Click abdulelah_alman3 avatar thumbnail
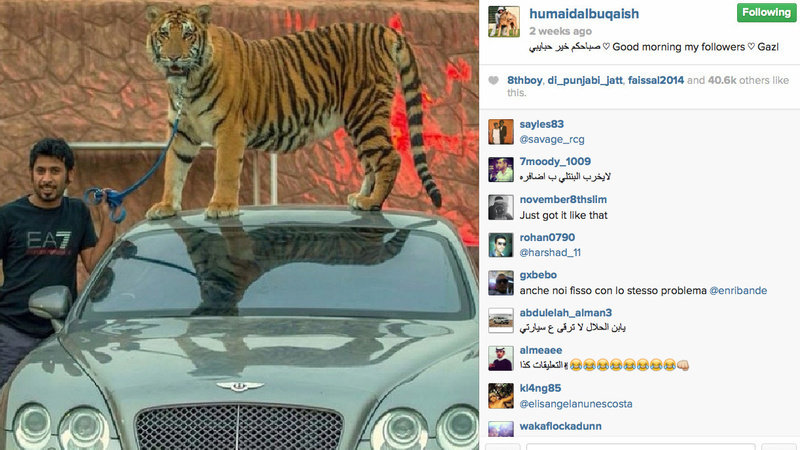The height and width of the screenshot is (450, 800). pyautogui.click(x=501, y=320)
